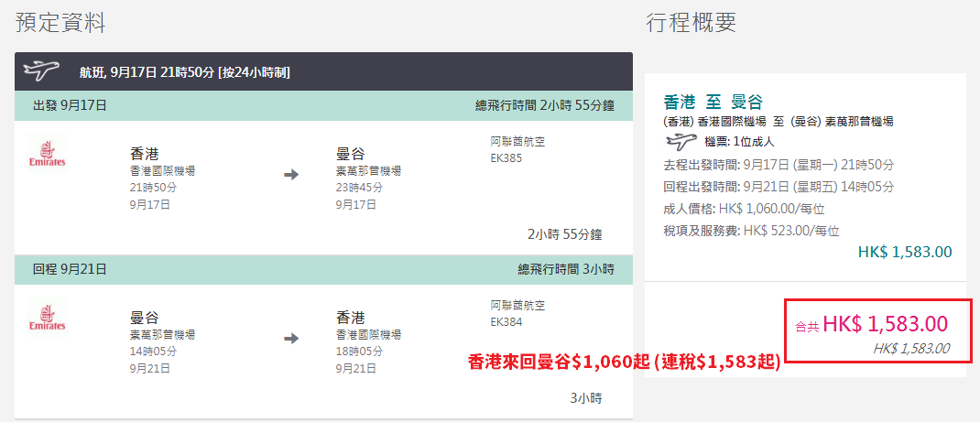This screenshot has height=422, width=980.
Task: Click the teal HK$ 1,583.00 subtotal
Action: 905,253
